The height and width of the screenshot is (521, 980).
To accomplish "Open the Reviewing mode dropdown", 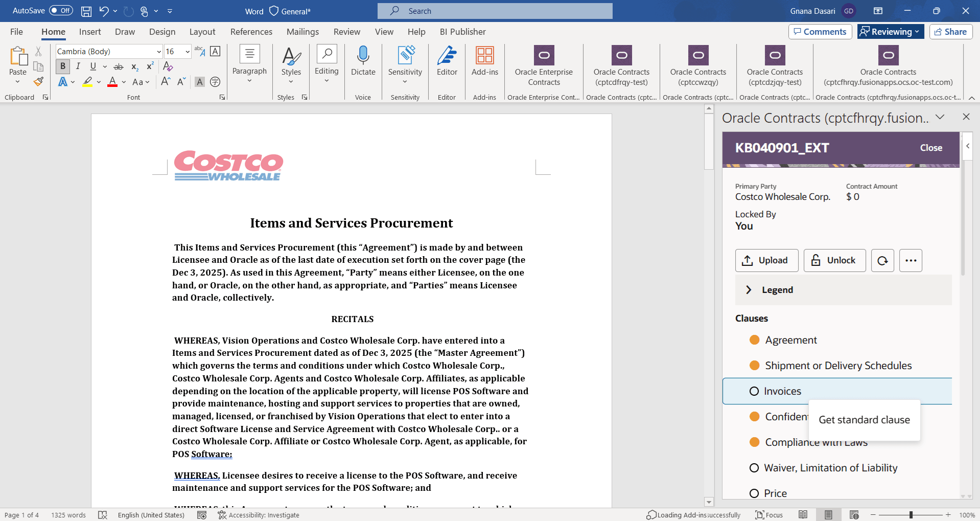I will coord(891,32).
